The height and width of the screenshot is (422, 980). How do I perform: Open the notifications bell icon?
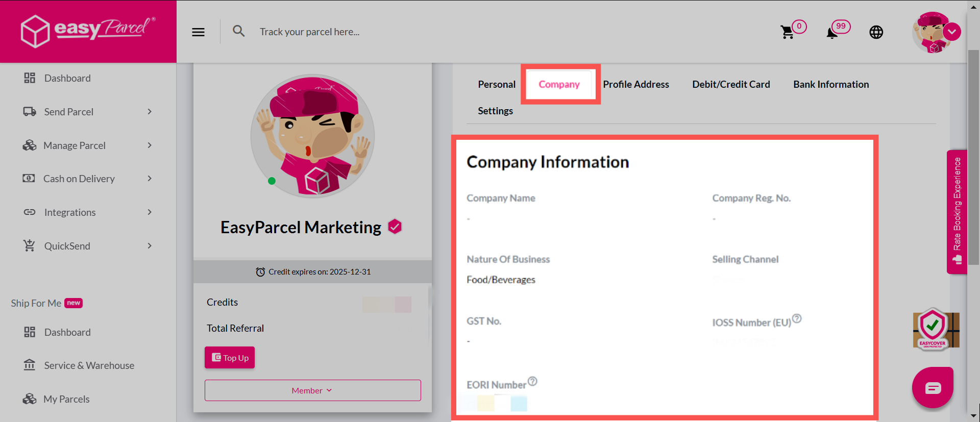click(832, 33)
